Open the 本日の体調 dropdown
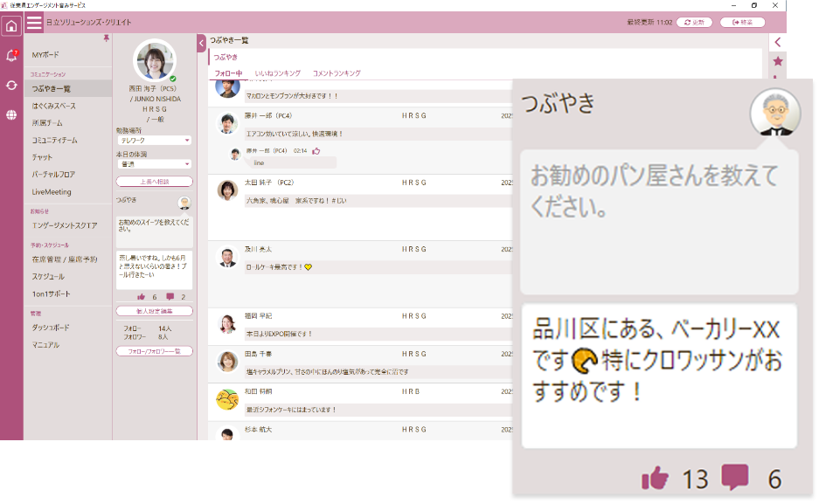Image resolution: width=819 pixels, height=504 pixels. point(155,163)
